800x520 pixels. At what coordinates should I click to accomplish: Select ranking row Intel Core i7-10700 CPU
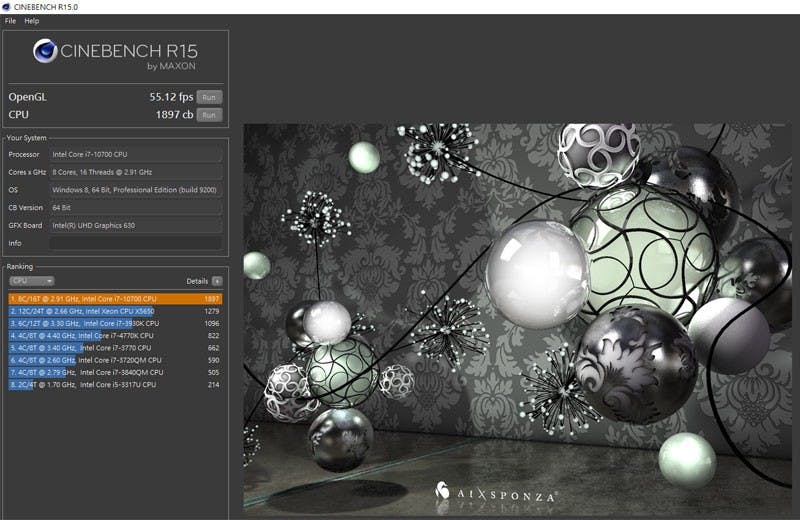tap(115, 299)
